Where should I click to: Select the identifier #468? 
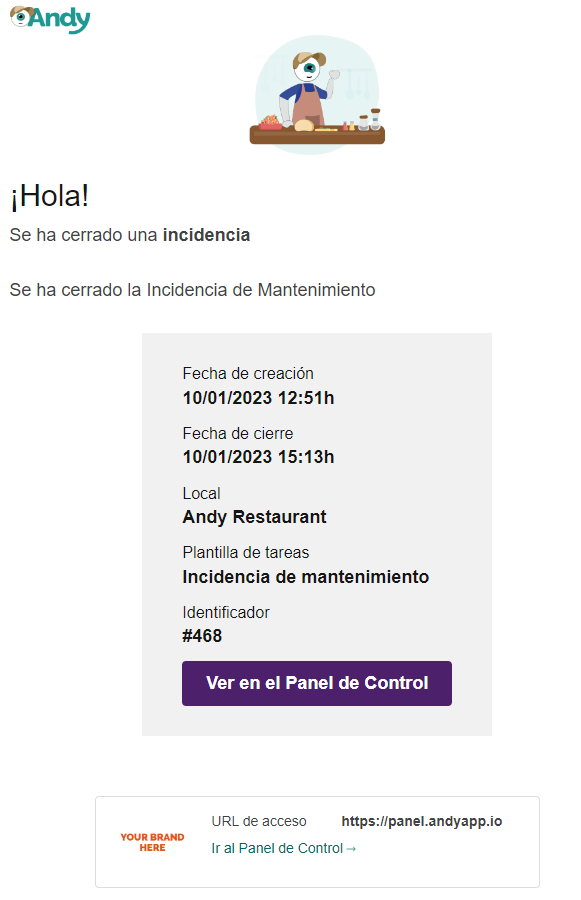pyautogui.click(x=202, y=636)
